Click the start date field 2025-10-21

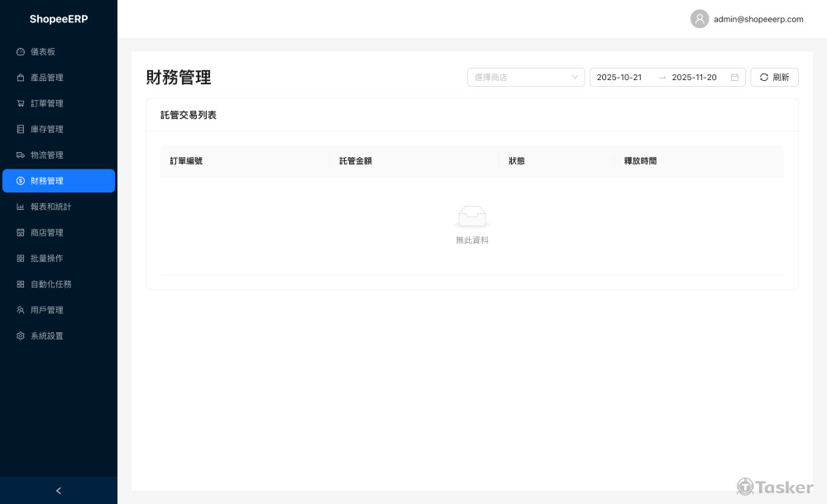619,78
